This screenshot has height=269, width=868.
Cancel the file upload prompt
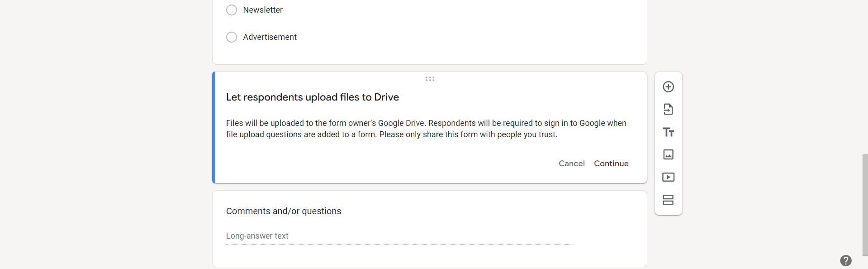pos(571,163)
